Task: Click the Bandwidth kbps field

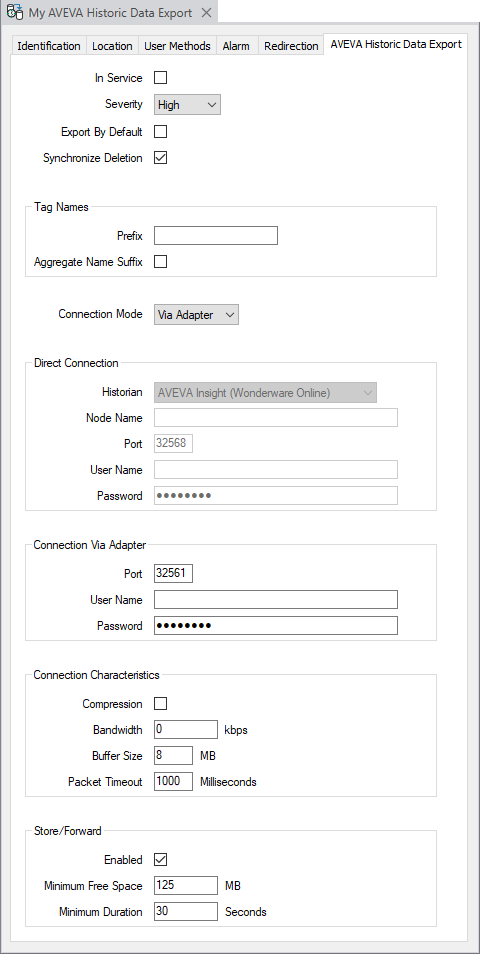Action: click(186, 729)
